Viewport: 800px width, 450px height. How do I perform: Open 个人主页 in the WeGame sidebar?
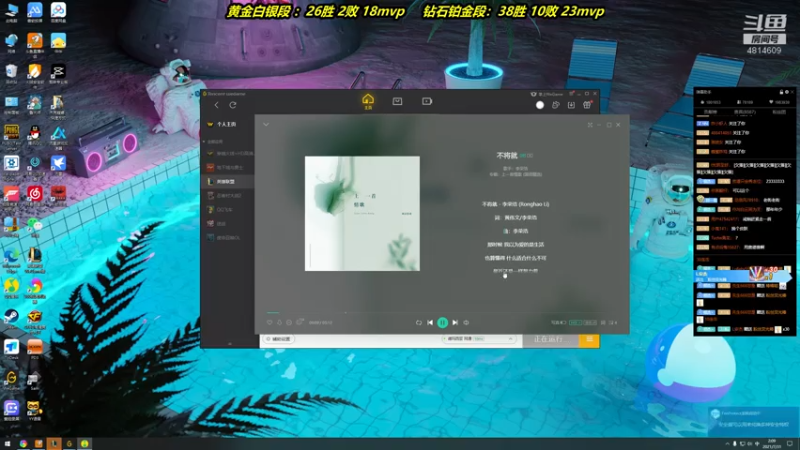coord(222,124)
